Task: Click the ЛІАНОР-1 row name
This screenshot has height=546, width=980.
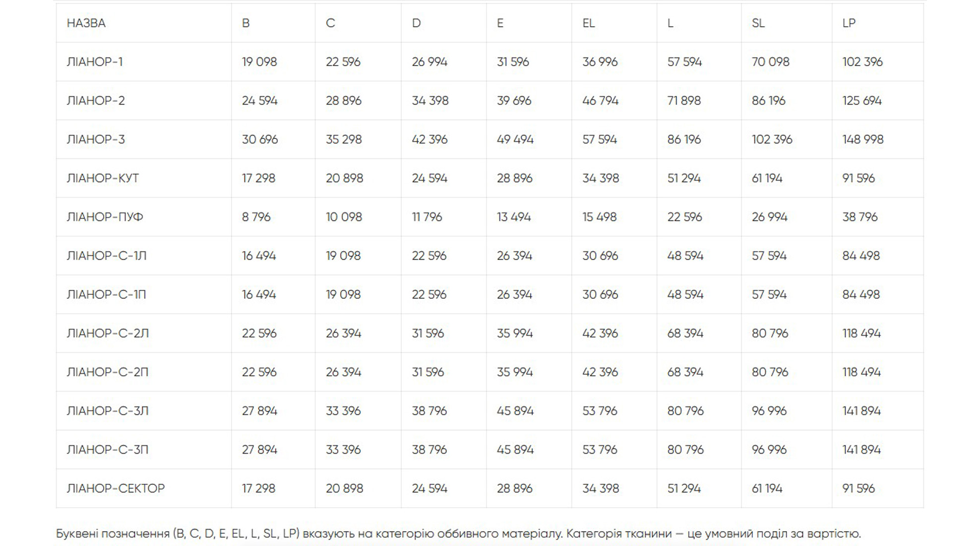Action: [95, 62]
